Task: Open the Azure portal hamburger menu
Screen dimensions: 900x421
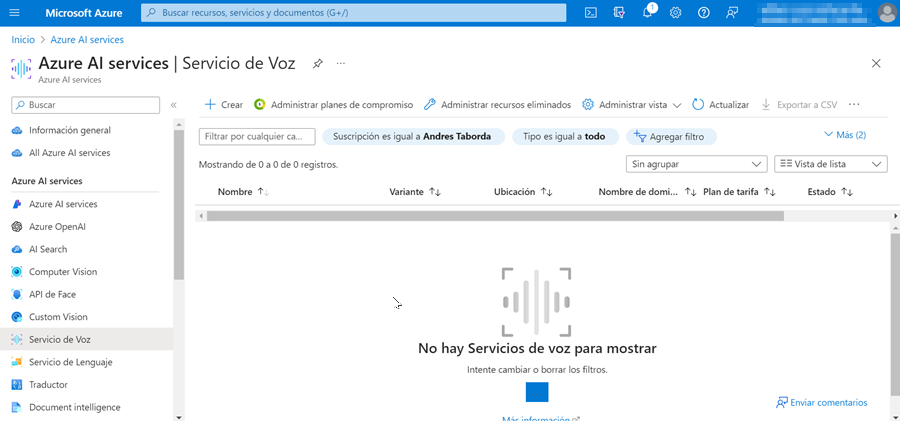Action: coord(14,13)
